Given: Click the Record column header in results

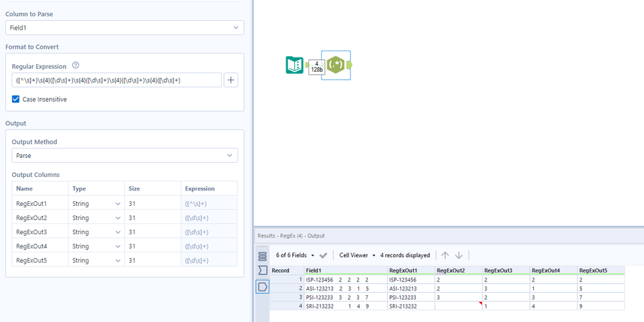Looking at the screenshot, I should coord(287,271).
